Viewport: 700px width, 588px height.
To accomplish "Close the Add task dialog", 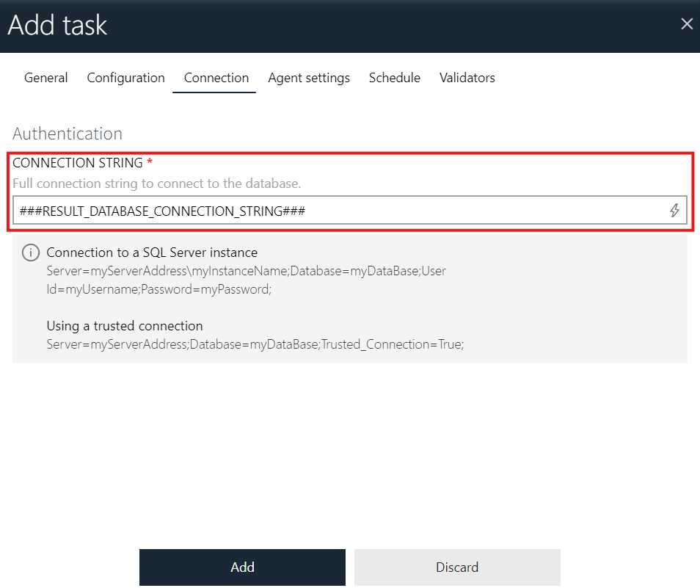I will tap(687, 23).
